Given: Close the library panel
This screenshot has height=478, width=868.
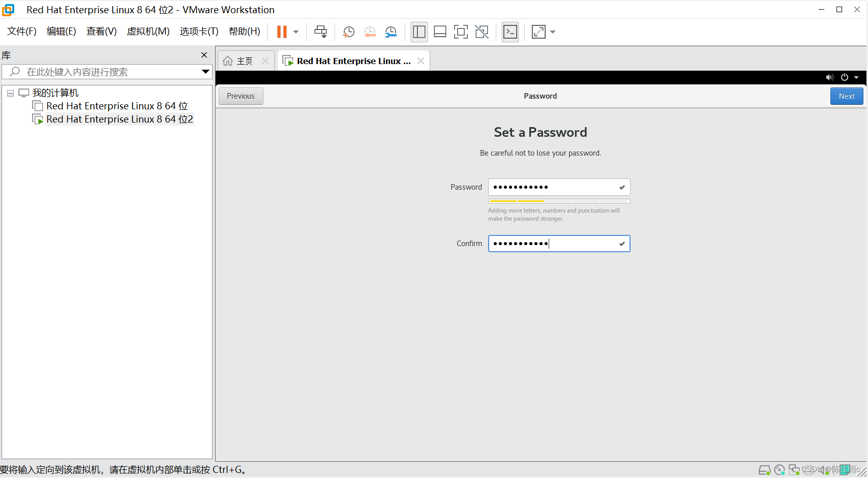Looking at the screenshot, I should (x=204, y=55).
